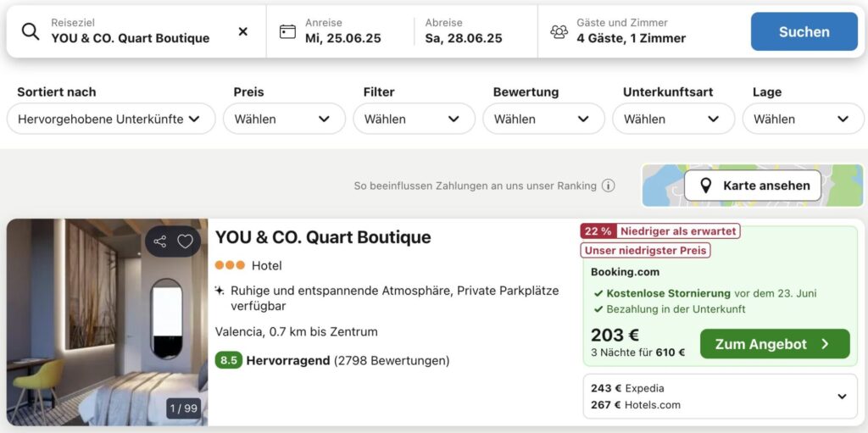Expand the Bewertung filter dropdown
This screenshot has height=433, width=868.
point(543,119)
